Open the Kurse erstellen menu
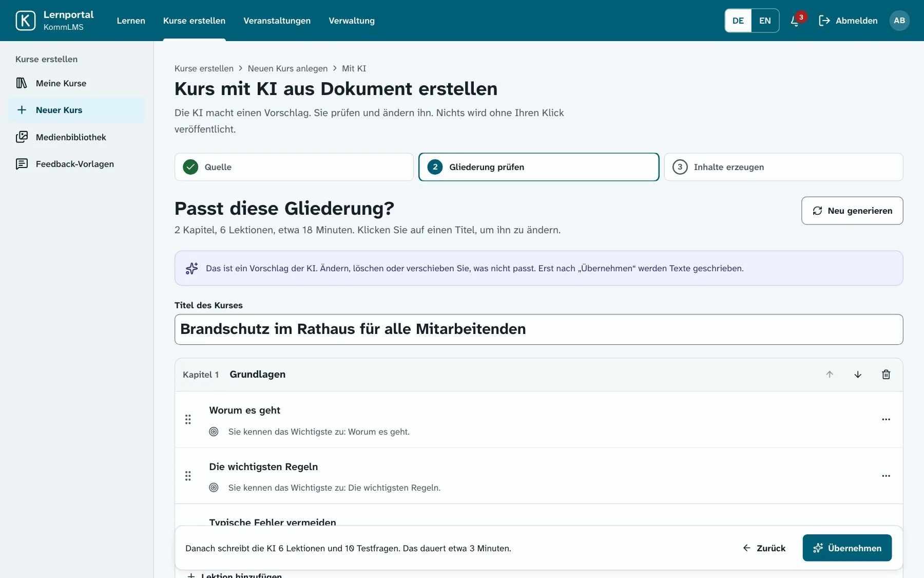 [194, 21]
